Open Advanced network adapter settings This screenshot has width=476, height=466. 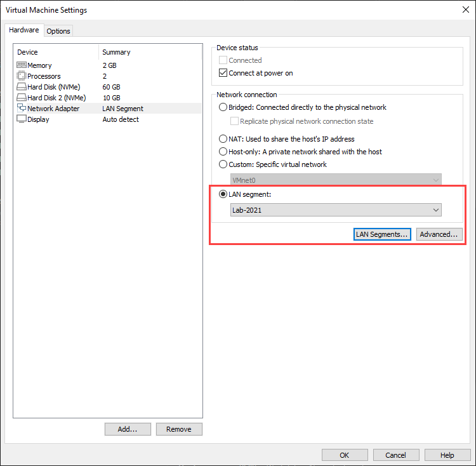[x=439, y=234]
